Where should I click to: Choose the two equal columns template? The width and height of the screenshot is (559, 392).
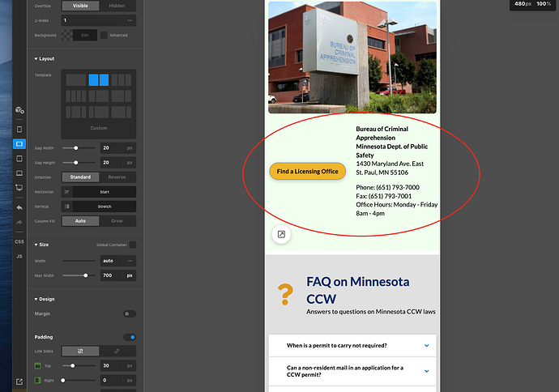coord(99,80)
